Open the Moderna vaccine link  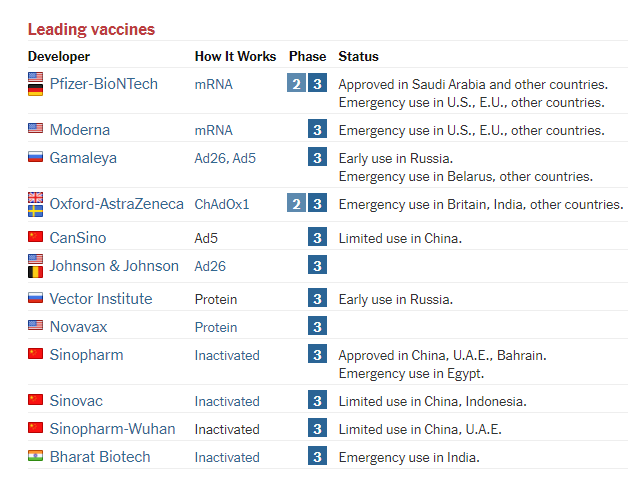[80, 130]
